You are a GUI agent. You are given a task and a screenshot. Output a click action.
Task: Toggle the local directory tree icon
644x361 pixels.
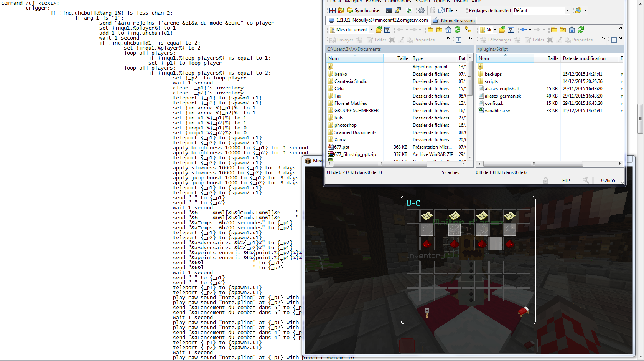[x=468, y=30]
